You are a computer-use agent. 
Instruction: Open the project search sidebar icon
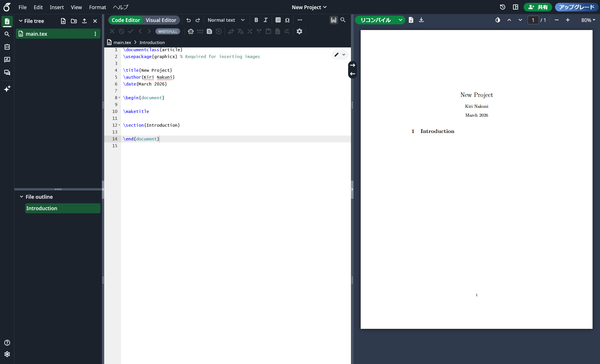tap(7, 34)
